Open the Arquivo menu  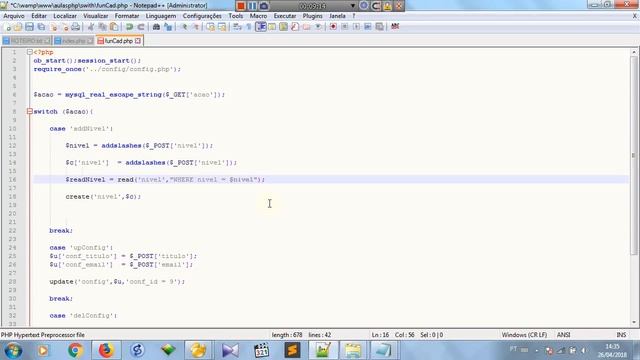coord(14,16)
